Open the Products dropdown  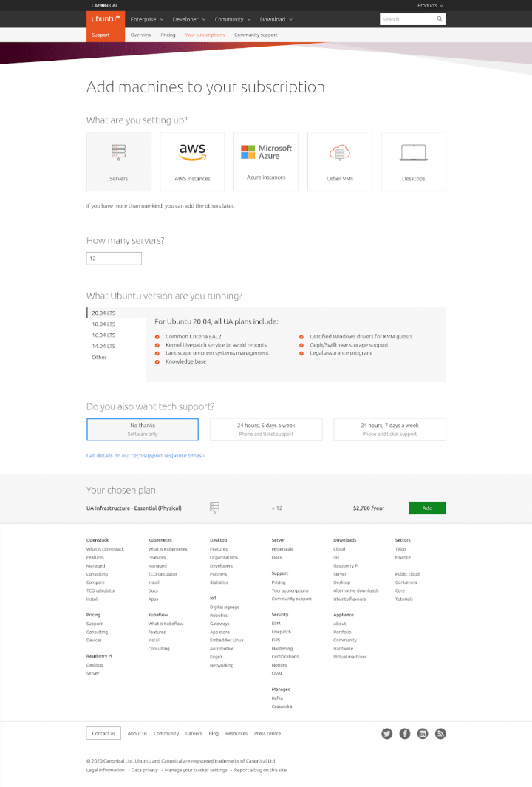[430, 5]
